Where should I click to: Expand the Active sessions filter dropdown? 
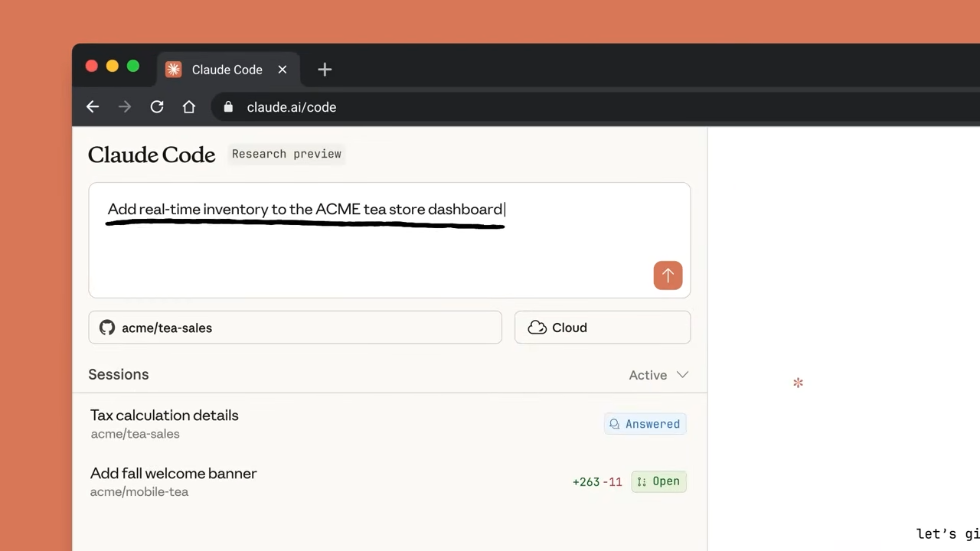(x=658, y=375)
